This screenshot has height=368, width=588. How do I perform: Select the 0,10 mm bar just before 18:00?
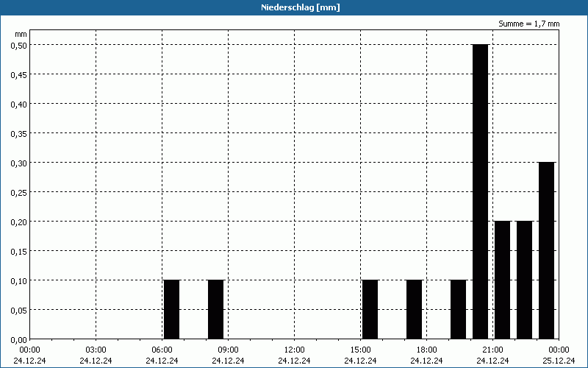415,310
